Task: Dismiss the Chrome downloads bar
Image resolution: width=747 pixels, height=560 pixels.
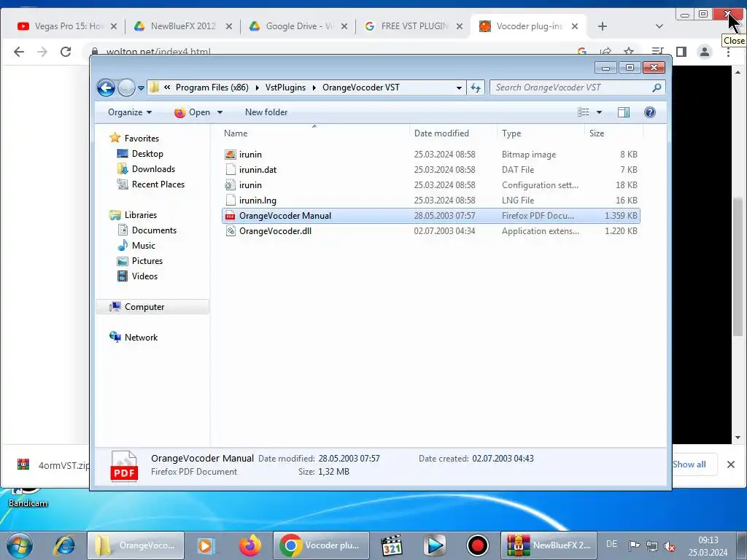Action: coord(731,464)
